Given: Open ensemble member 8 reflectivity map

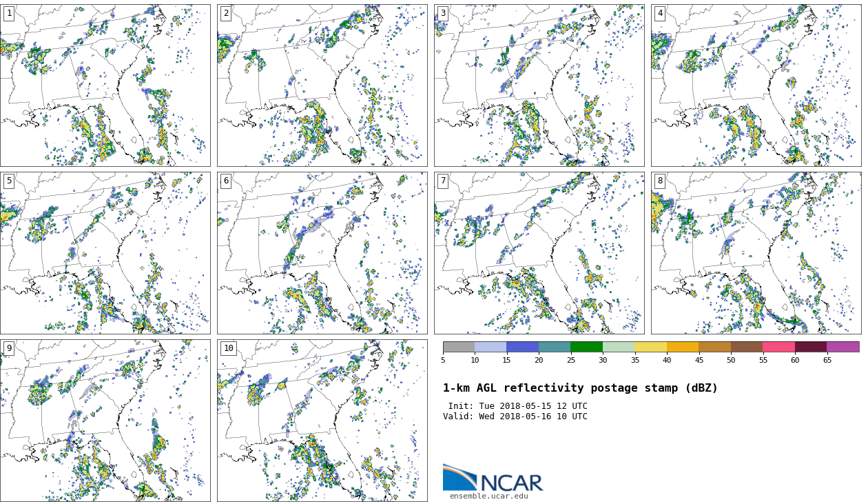Looking at the screenshot, I should pyautogui.click(x=756, y=253).
